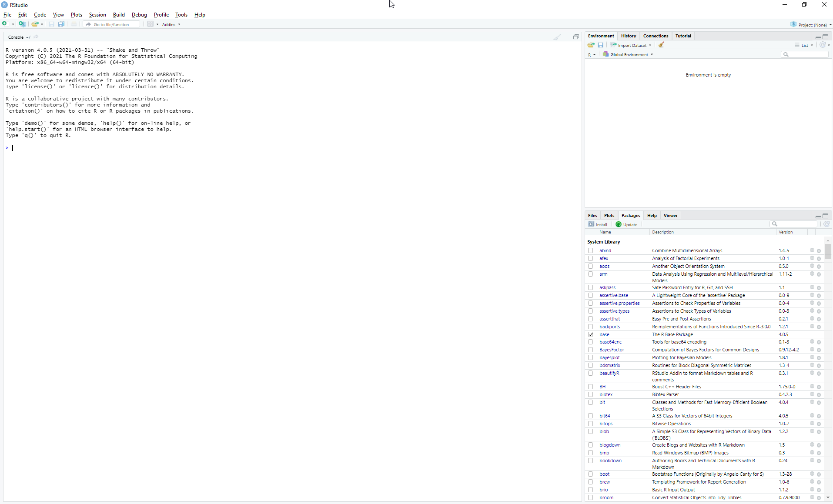This screenshot has width=833, height=504.
Task: Click the Clear Console broom icon
Action: pos(557,37)
